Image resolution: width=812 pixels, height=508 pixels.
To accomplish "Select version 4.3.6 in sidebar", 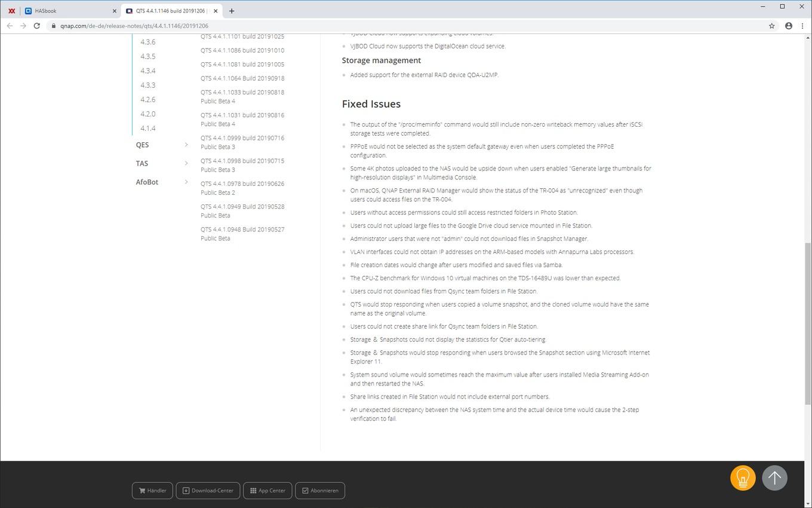I will point(147,42).
